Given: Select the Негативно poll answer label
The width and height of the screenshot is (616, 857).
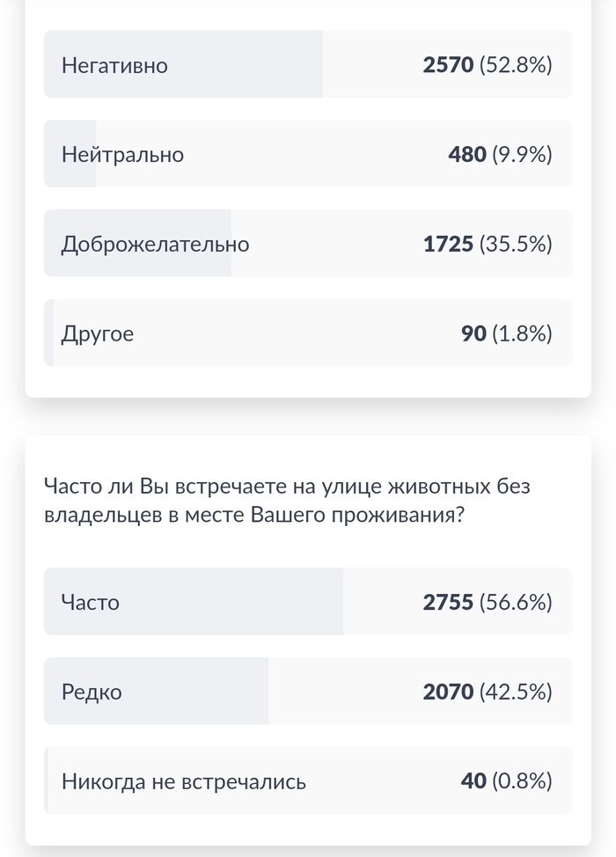Looking at the screenshot, I should pos(114,65).
